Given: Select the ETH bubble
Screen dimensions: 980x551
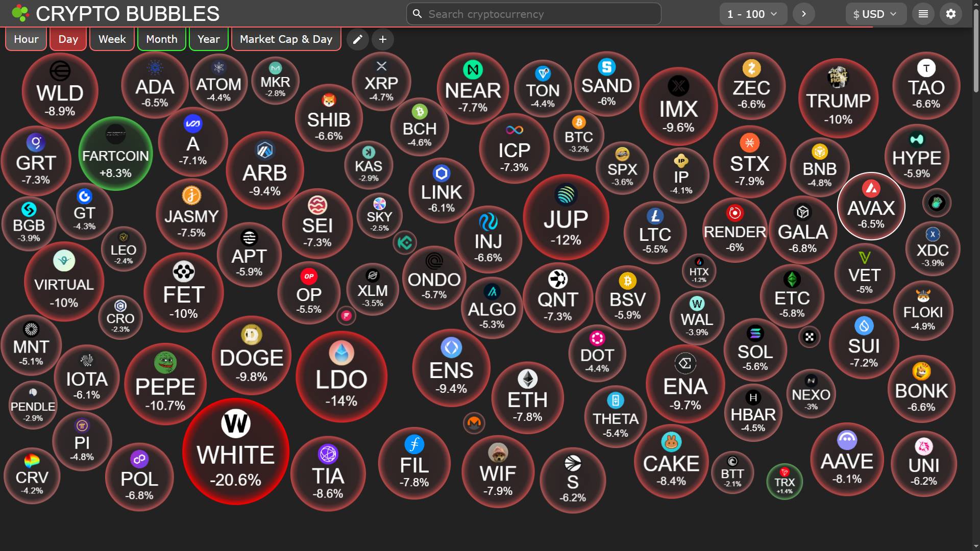Looking at the screenshot, I should coord(528,398).
